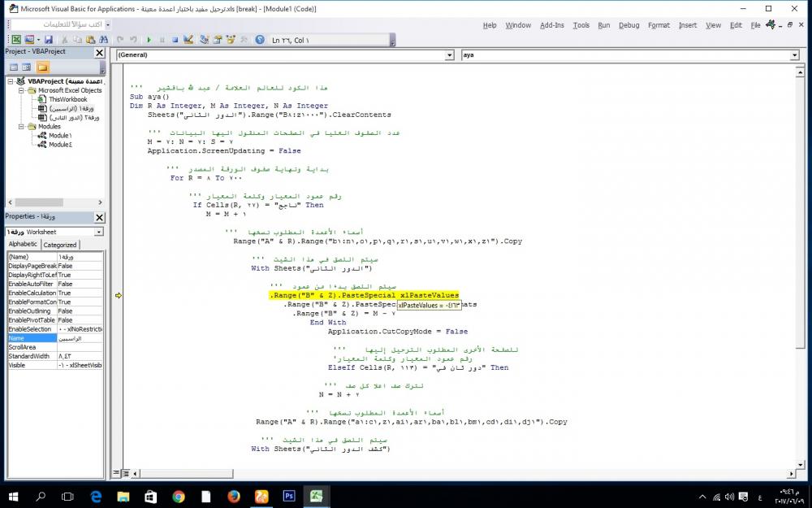Open Properties Window toolbar icon

218,40
